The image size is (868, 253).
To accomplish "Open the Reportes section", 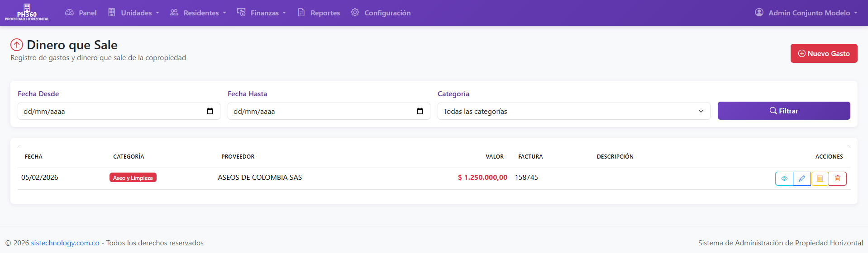I will pyautogui.click(x=319, y=13).
